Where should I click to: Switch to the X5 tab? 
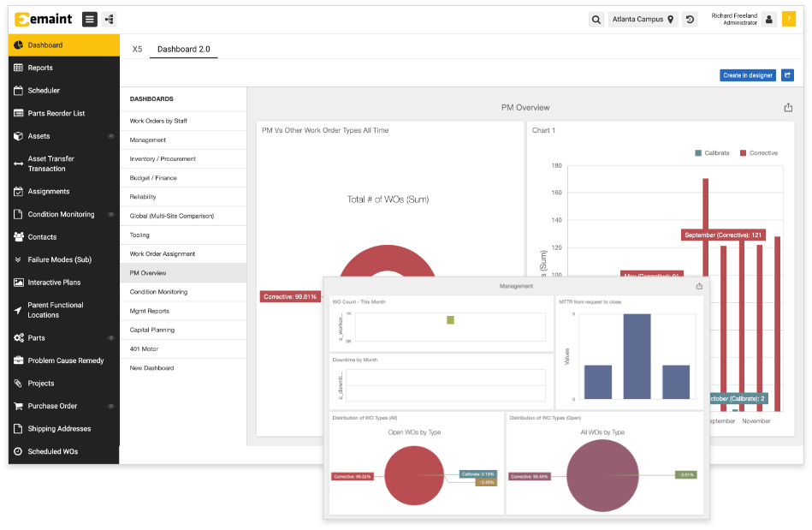click(137, 49)
